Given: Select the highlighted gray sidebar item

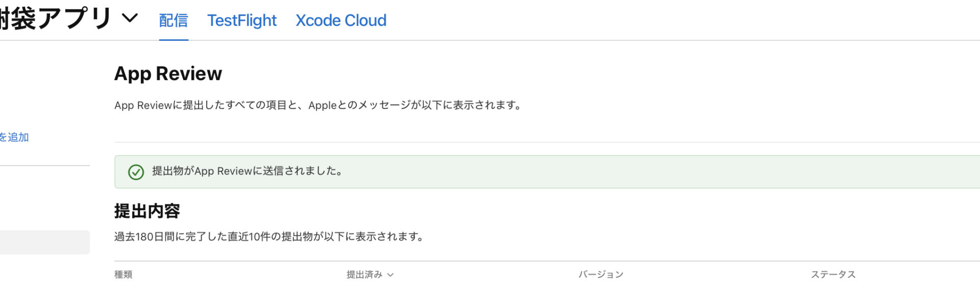Looking at the screenshot, I should pos(45,242).
